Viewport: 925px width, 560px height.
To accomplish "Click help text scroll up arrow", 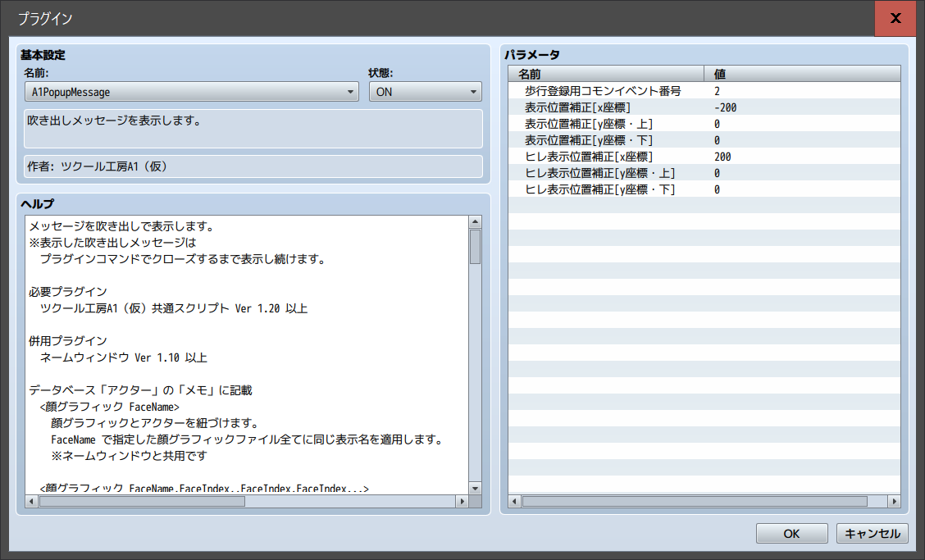I will (475, 222).
